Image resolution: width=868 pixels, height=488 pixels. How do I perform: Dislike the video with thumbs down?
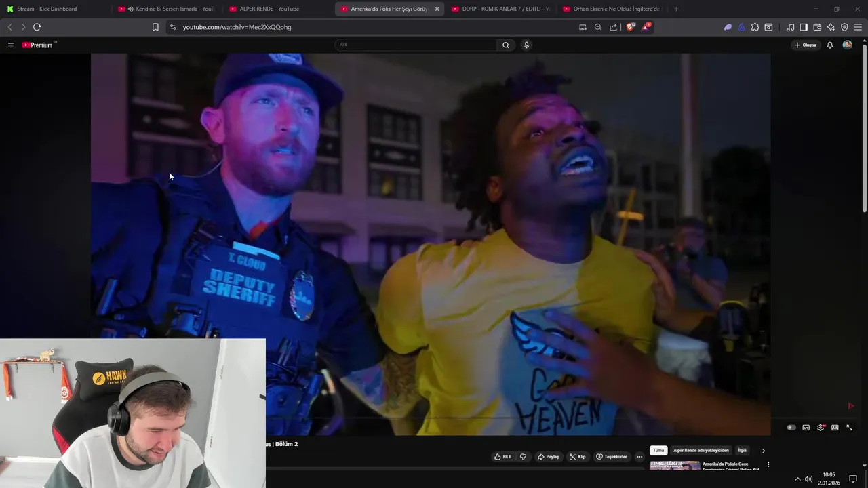523,457
